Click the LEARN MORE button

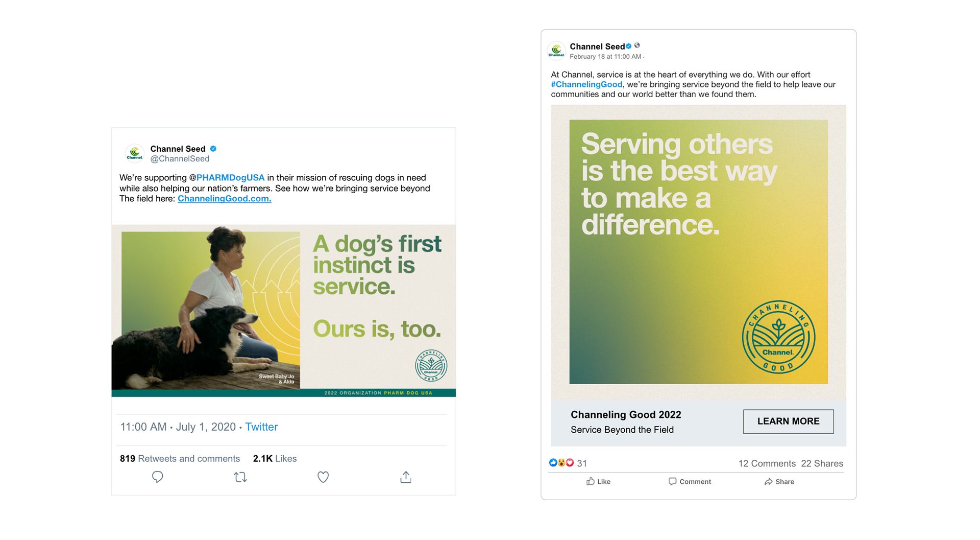(x=788, y=421)
